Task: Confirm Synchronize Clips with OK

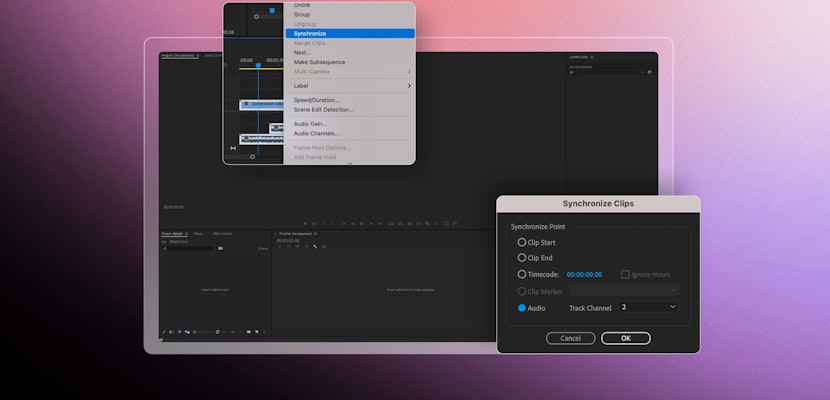Action: 626,338
